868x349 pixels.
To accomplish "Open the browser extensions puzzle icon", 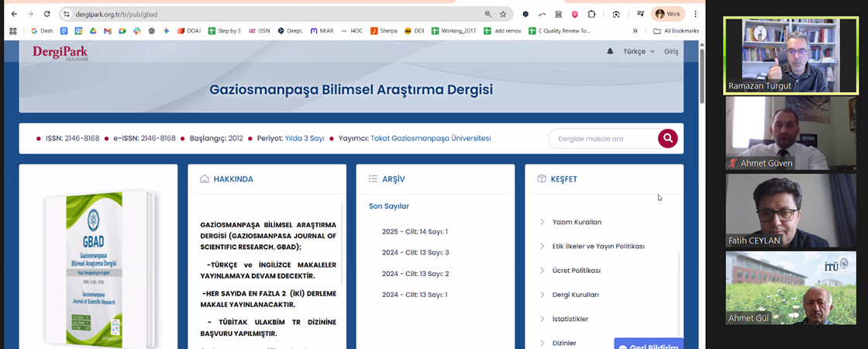I will coord(592,14).
